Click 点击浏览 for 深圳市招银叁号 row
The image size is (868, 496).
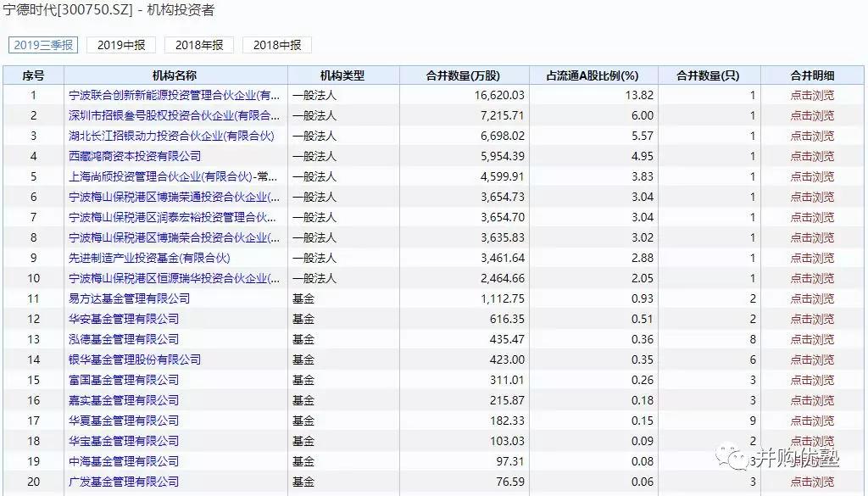811,115
